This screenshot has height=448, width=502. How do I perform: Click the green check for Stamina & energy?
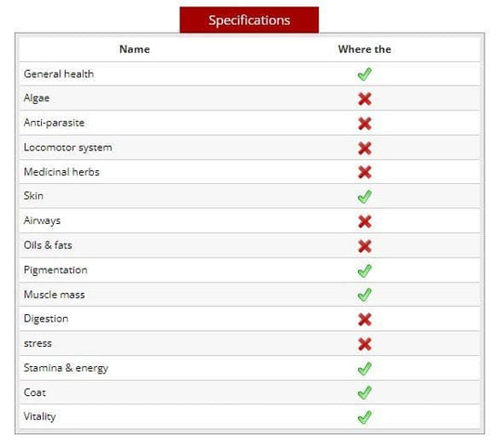(364, 369)
